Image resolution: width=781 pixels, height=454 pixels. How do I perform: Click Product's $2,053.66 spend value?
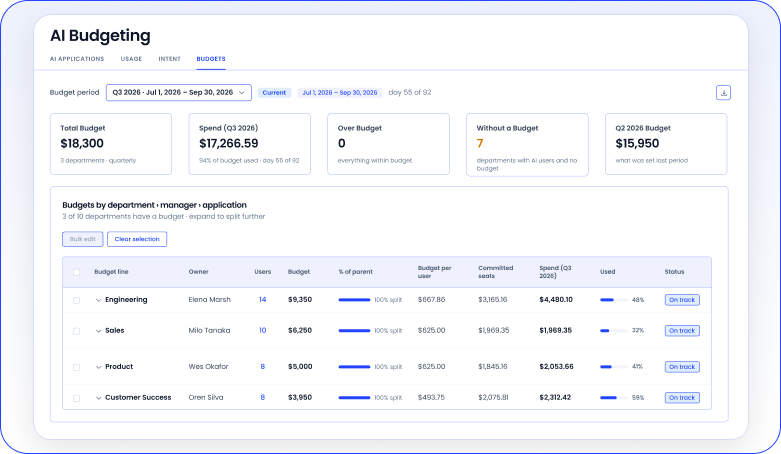[x=556, y=367]
